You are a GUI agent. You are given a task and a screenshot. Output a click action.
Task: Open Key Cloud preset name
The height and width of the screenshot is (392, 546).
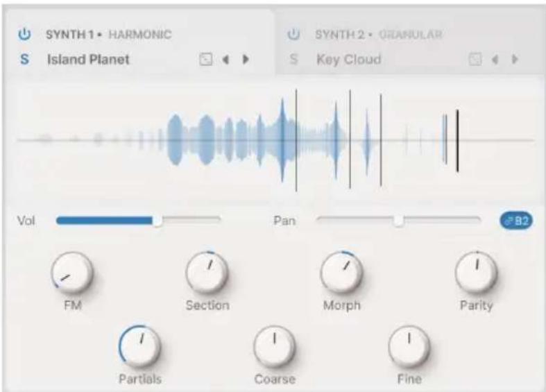[348, 60]
